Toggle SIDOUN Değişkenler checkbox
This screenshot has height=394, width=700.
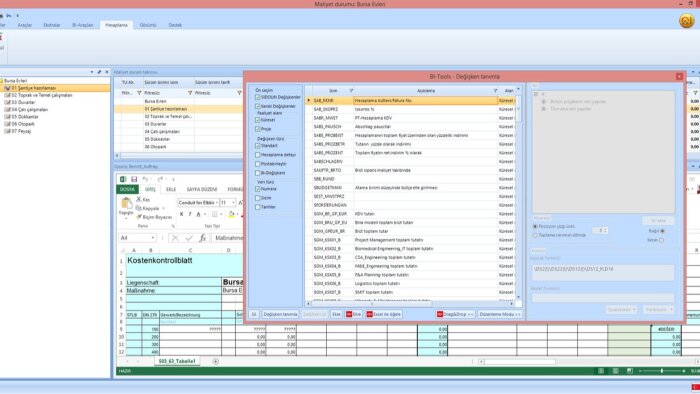[x=258, y=97]
